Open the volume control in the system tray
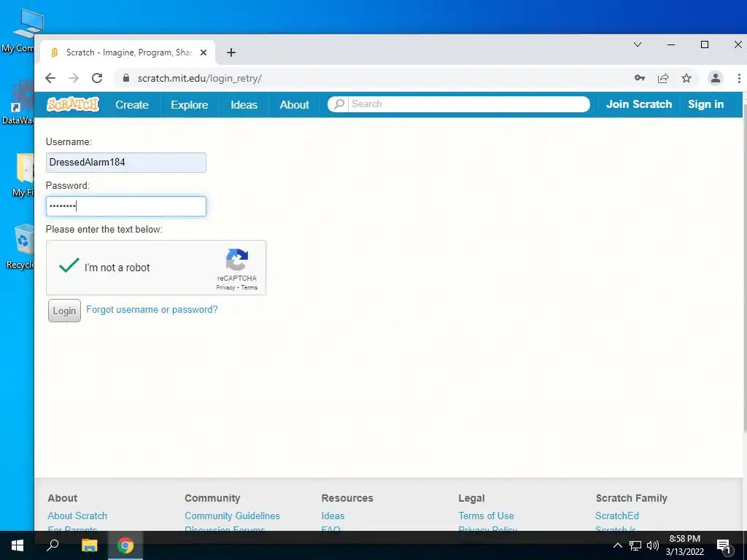The width and height of the screenshot is (747, 560). [653, 545]
